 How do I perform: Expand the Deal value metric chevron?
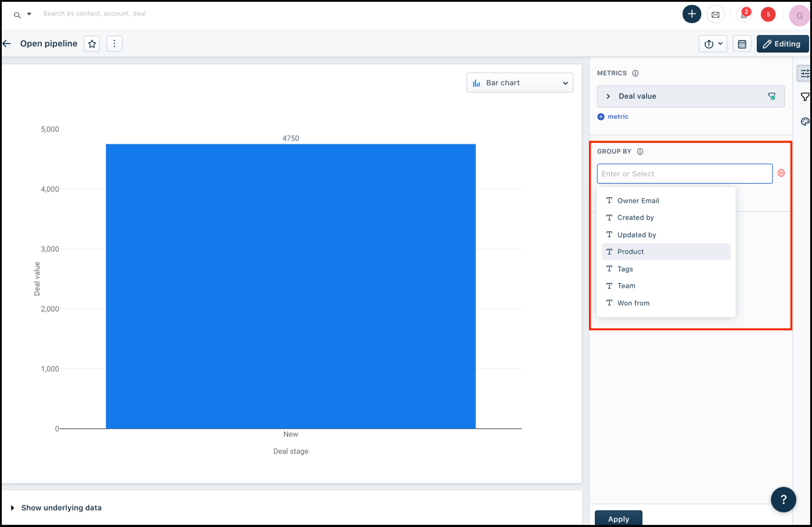point(608,96)
